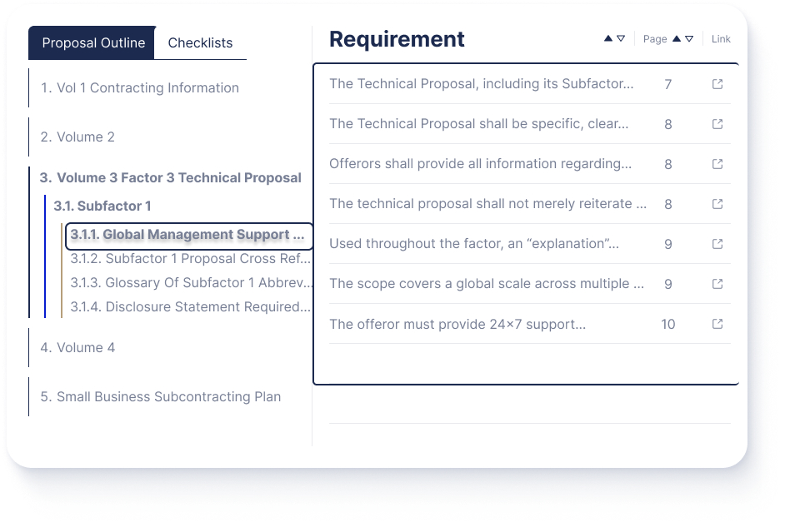The width and height of the screenshot is (790, 532).
Task: Select the Proposal Outline tab
Action: click(x=93, y=43)
